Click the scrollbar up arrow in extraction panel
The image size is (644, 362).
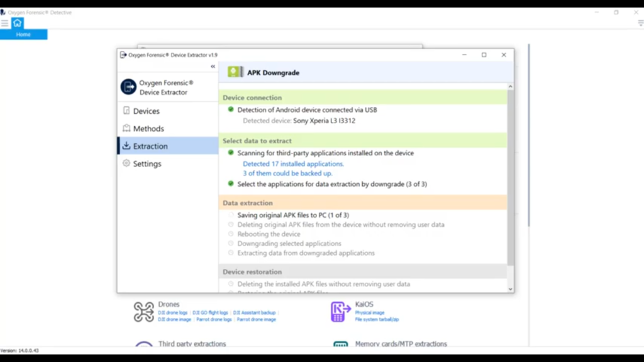click(511, 87)
